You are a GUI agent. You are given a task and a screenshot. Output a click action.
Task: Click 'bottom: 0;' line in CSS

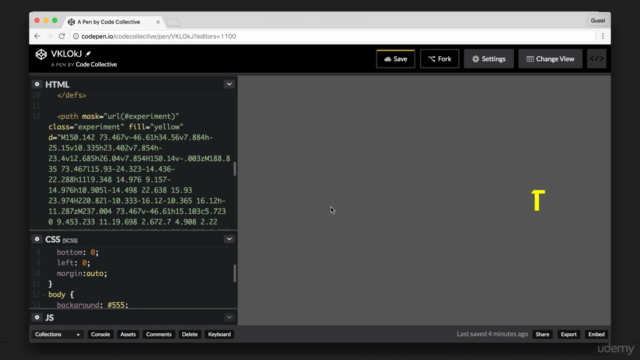pos(78,252)
